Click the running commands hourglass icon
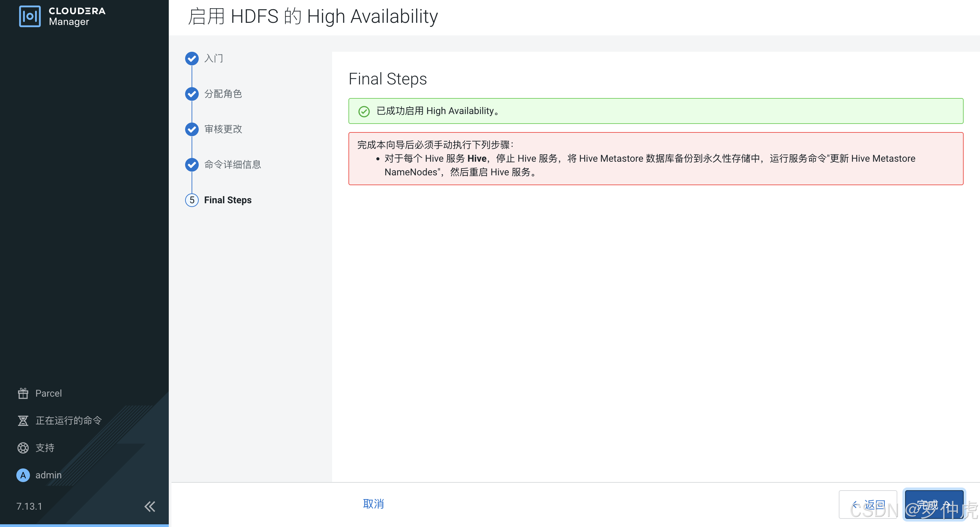 tap(23, 420)
